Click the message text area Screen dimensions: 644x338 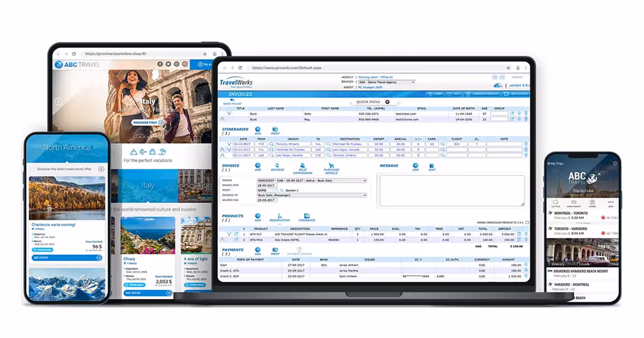452,190
